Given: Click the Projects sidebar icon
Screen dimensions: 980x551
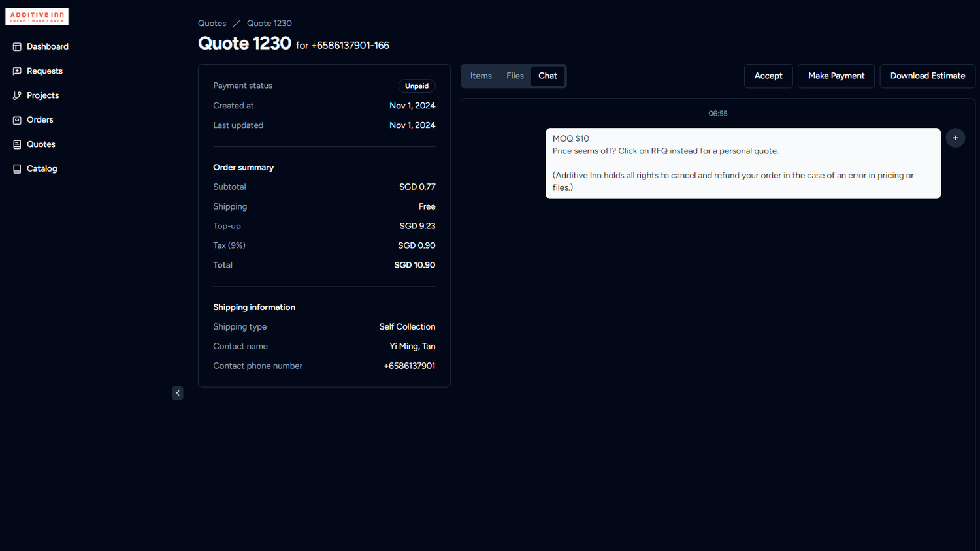Looking at the screenshot, I should point(16,95).
